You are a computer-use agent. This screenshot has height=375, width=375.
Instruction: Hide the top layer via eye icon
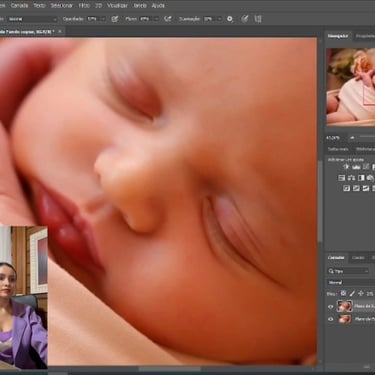[331, 307]
